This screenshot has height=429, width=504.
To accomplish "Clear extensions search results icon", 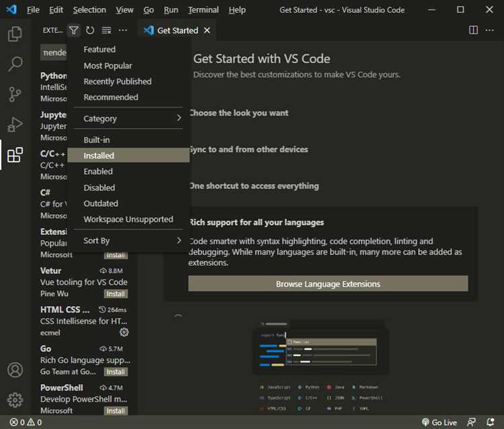I will 106,31.
